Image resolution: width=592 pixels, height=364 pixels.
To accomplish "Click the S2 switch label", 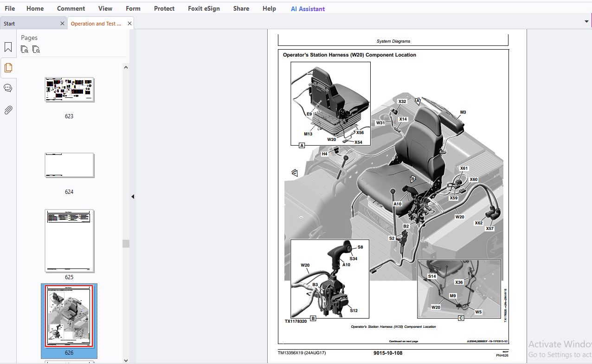I will click(392, 238).
